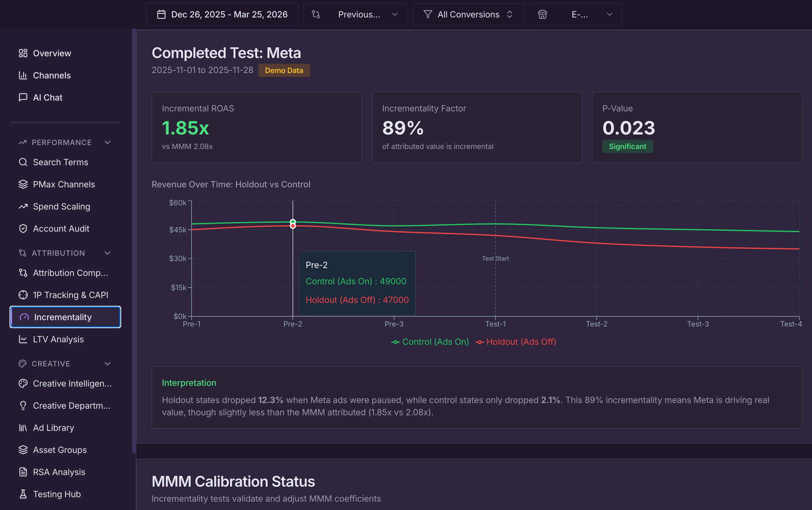The width and height of the screenshot is (812, 510).
Task: Click the Overview grid icon
Action: point(23,53)
